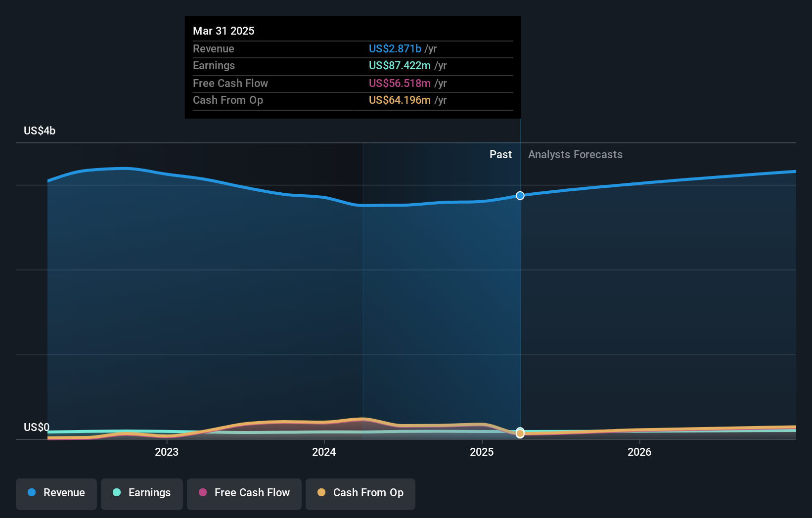Click the US$0 y-axis label
The width and height of the screenshot is (812, 518).
pyautogui.click(x=37, y=427)
